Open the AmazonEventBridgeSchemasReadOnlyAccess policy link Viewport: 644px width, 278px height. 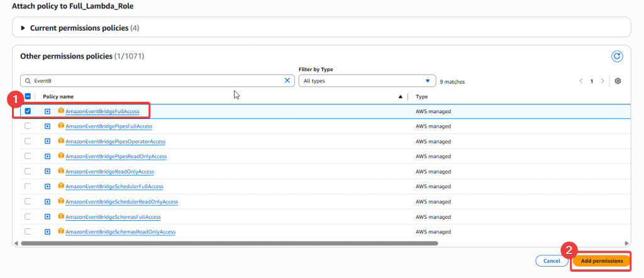(120, 232)
